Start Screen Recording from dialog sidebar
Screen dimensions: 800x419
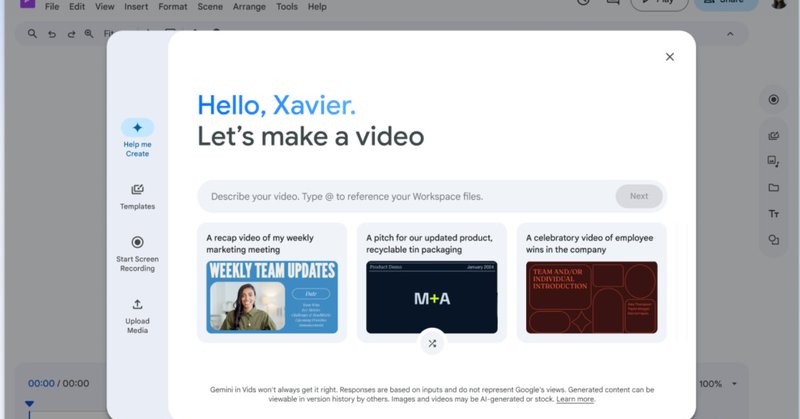point(137,254)
